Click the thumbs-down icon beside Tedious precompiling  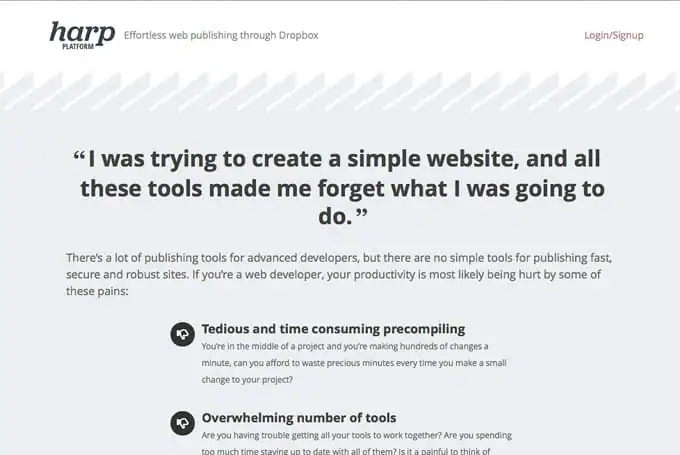tap(182, 334)
